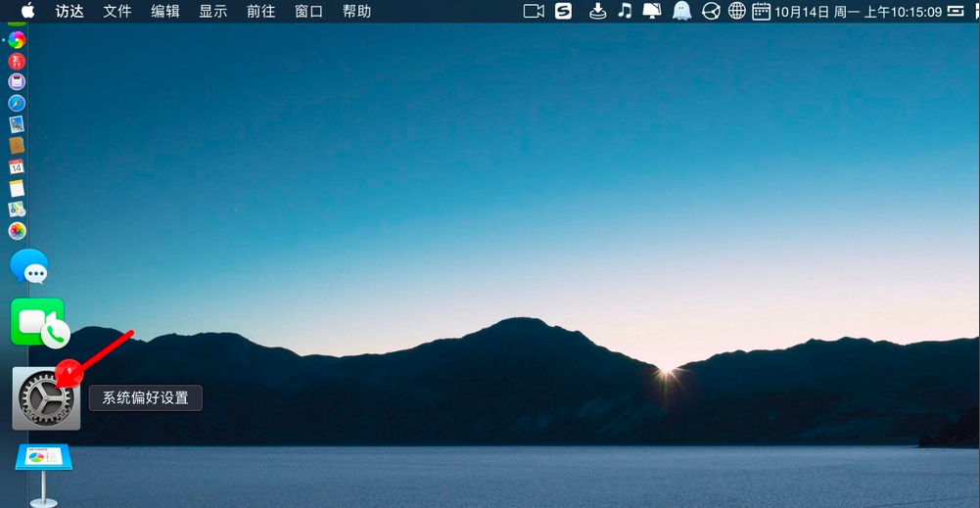Launch Maps from the Dock
Image resolution: width=980 pixels, height=508 pixels.
pos(17,209)
